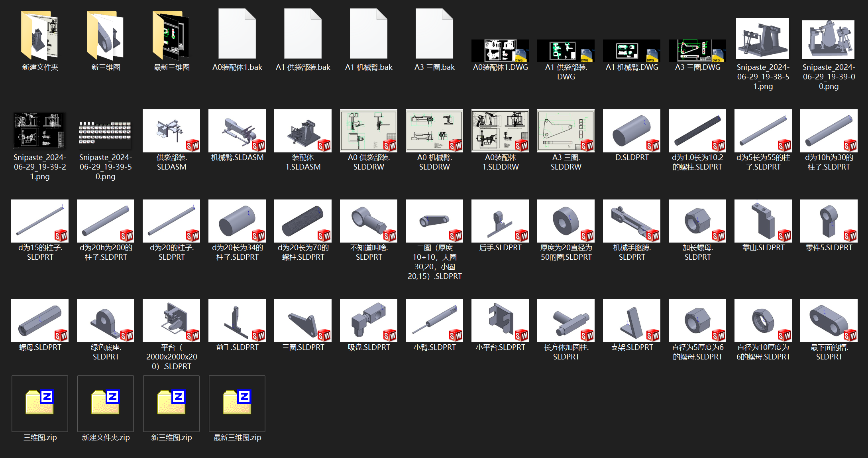Select 绿色底座.SLDPRT part file
Viewport: 868px width, 458px height.
click(x=106, y=321)
